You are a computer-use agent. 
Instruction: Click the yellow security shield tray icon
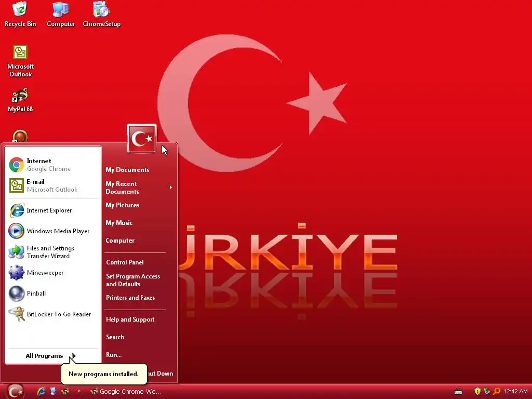pyautogui.click(x=477, y=392)
